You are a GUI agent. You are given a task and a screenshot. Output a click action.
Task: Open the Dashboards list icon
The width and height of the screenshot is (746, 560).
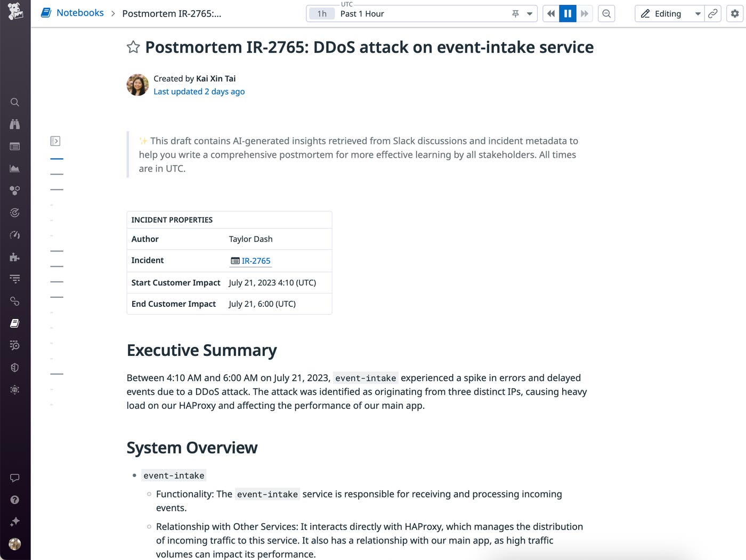[14, 146]
